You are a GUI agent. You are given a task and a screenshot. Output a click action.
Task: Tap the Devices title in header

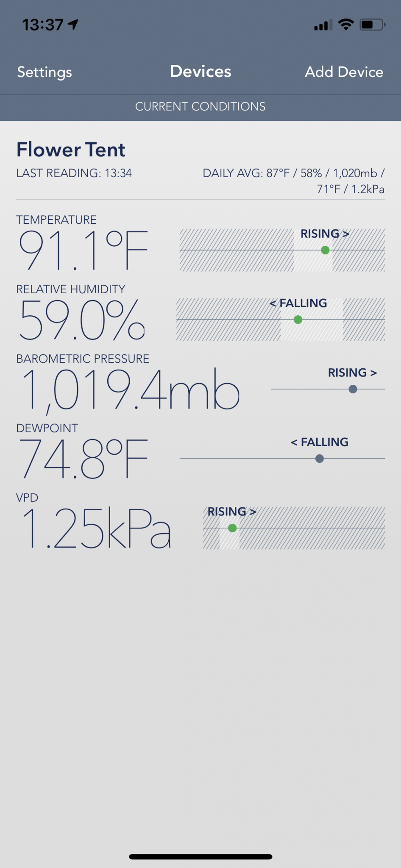coord(200,72)
